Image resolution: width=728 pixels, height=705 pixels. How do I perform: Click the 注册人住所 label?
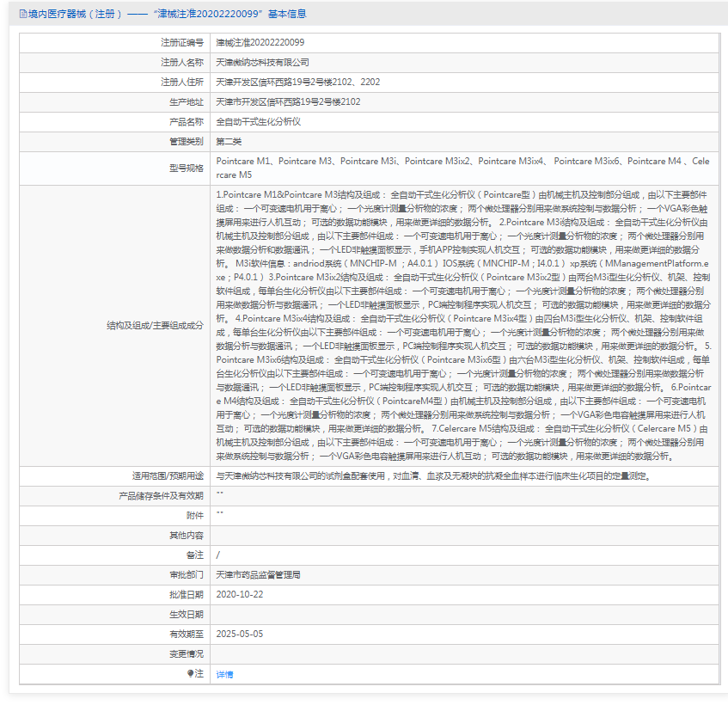[182, 83]
